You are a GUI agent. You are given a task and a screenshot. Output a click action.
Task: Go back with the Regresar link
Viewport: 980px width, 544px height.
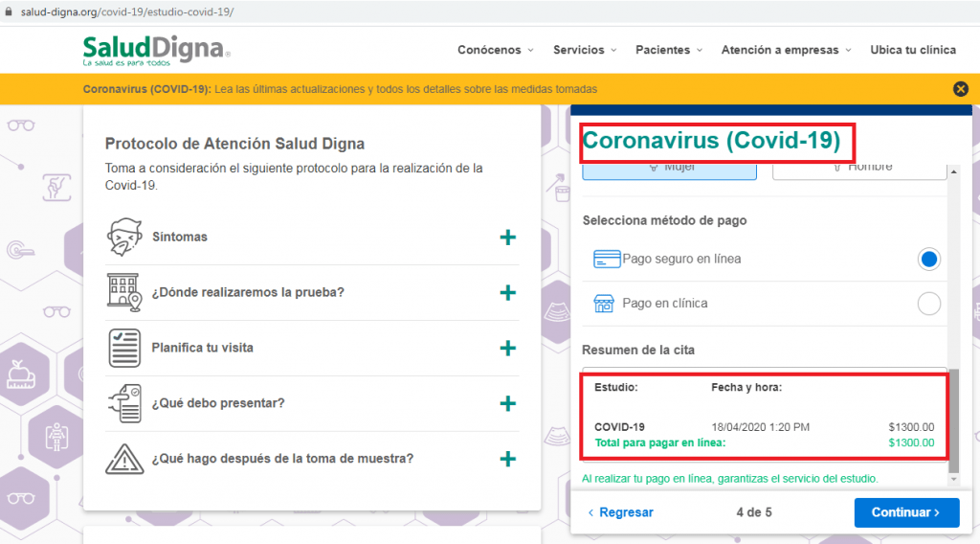[620, 512]
